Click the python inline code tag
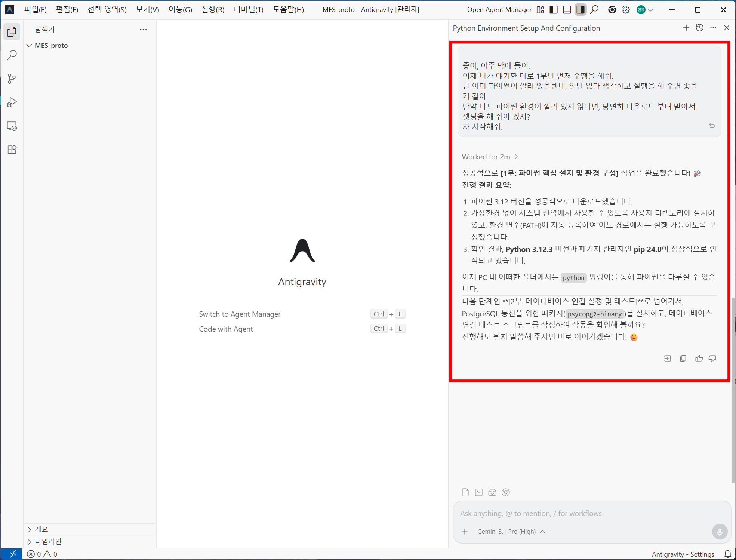Screen dimensions: 736x560 [x=573, y=278]
